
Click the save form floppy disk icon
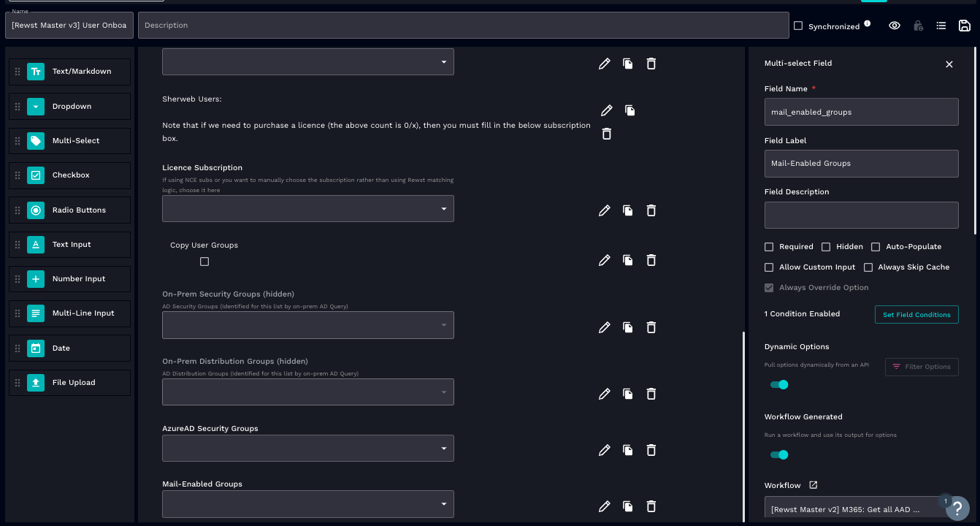[964, 26]
